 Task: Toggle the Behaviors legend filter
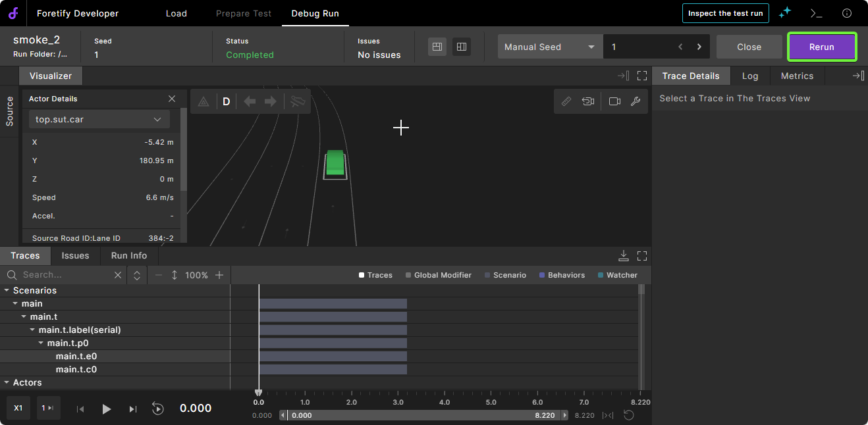point(562,275)
